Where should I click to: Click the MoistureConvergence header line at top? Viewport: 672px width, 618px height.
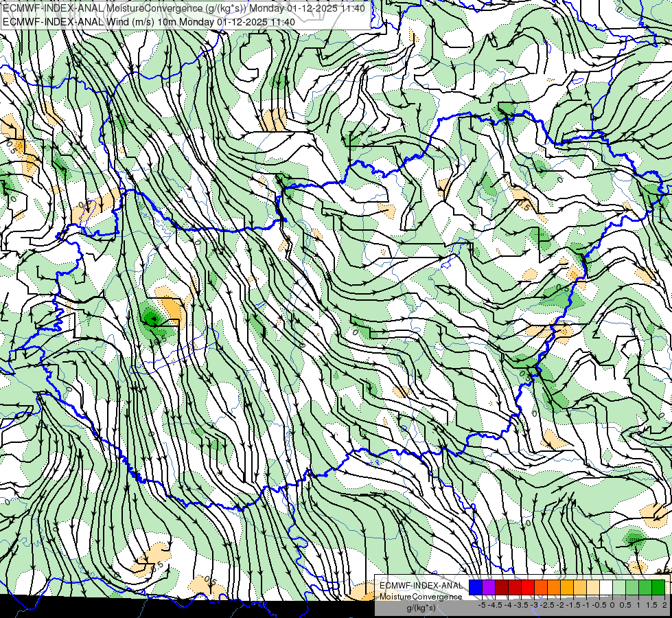[184, 8]
